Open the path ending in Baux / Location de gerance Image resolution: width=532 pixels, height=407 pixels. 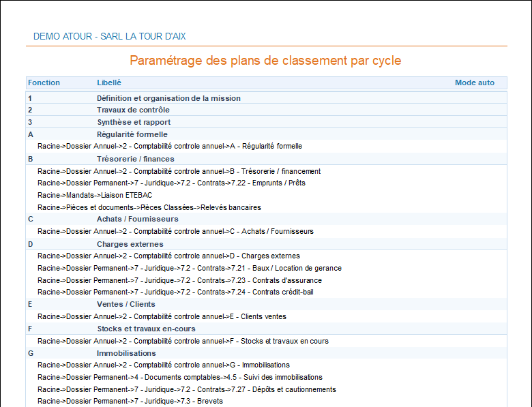click(189, 268)
